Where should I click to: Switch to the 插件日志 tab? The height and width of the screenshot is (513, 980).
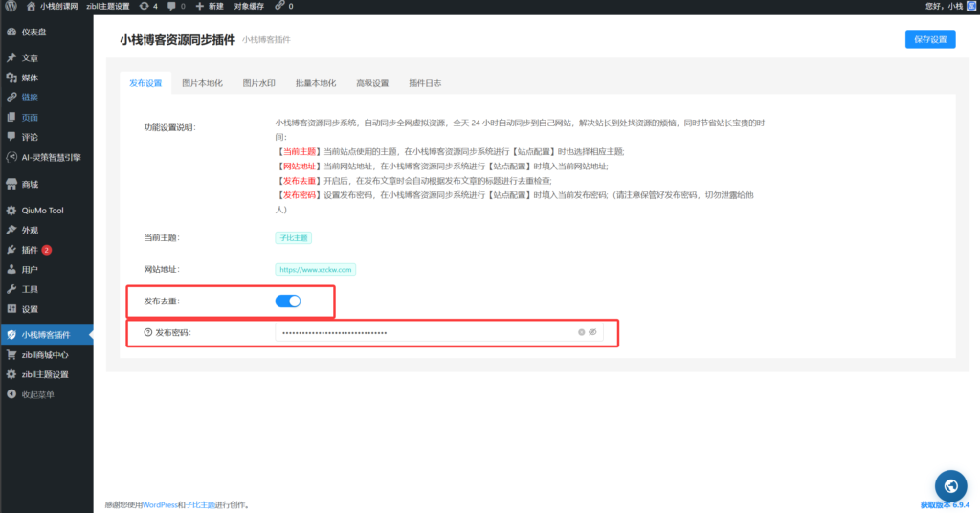(x=425, y=83)
